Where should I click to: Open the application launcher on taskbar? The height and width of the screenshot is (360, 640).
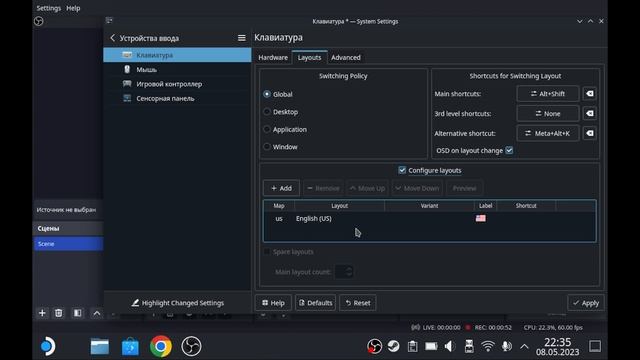click(48, 346)
